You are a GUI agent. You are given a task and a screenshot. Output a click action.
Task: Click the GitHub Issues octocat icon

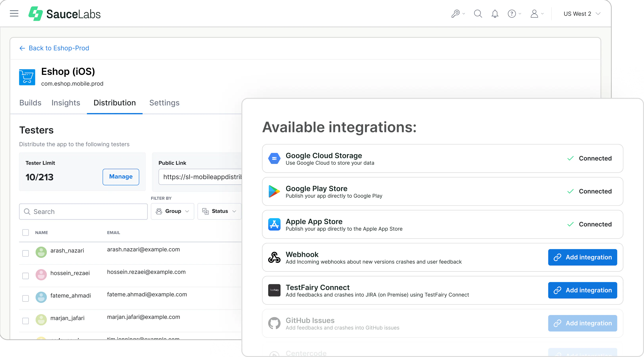[274, 323]
